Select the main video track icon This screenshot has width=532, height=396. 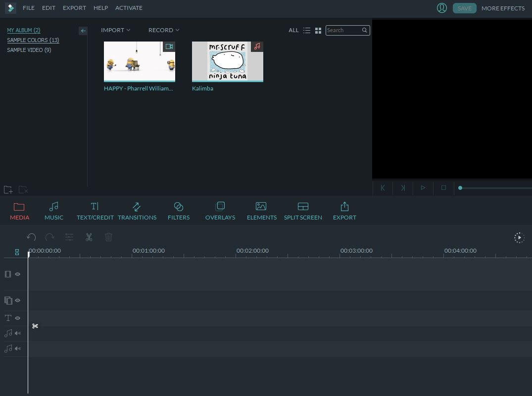pos(8,274)
